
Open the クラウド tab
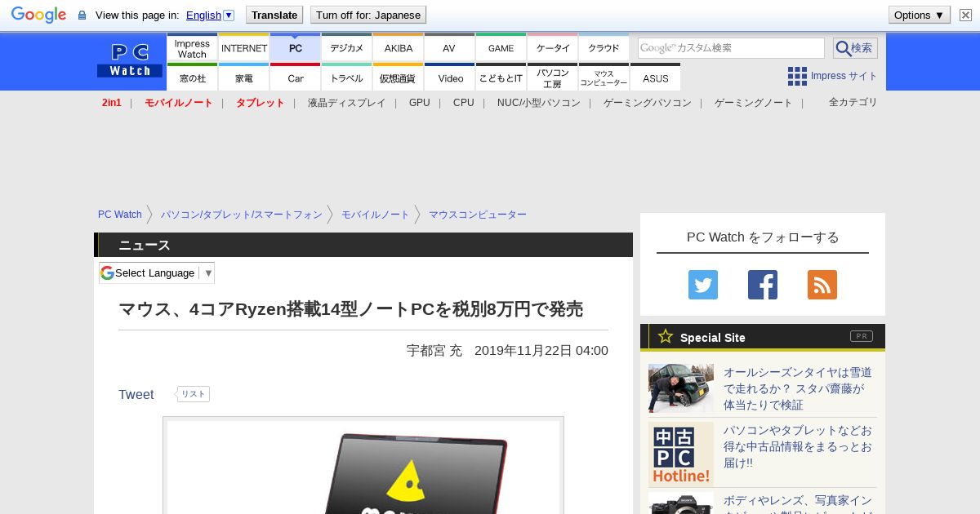[604, 48]
